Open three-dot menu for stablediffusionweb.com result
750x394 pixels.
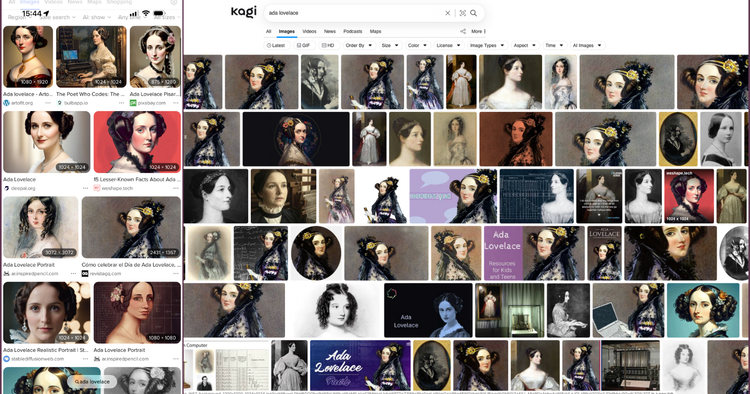(x=85, y=359)
